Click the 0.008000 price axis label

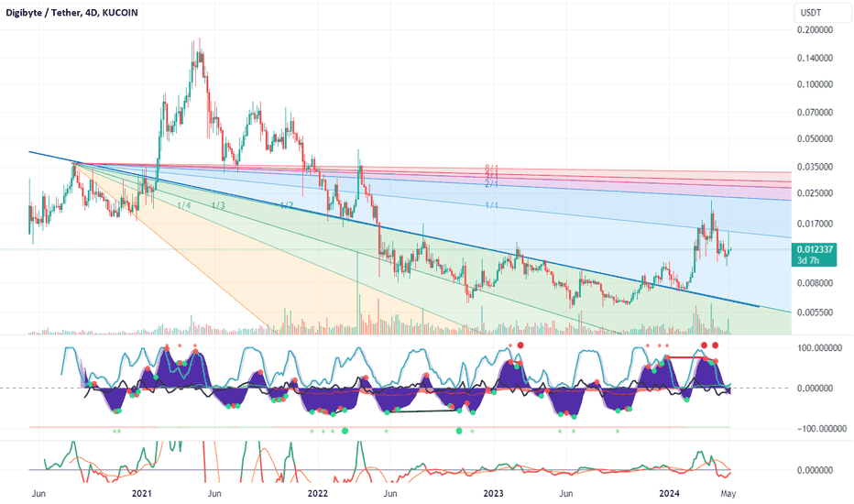[815, 283]
